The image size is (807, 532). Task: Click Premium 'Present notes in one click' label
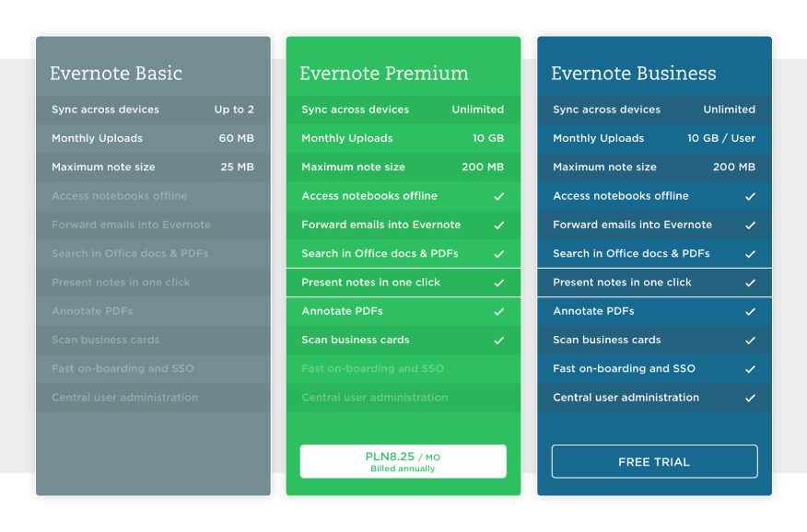371,283
